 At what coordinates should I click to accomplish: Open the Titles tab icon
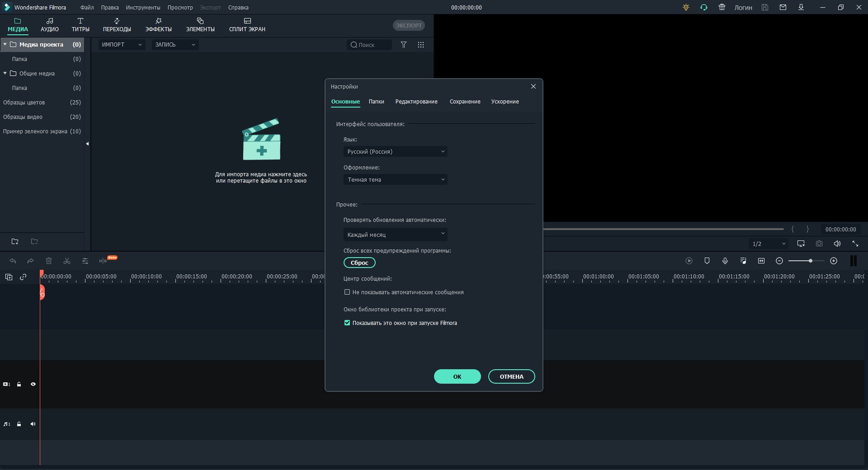[80, 21]
